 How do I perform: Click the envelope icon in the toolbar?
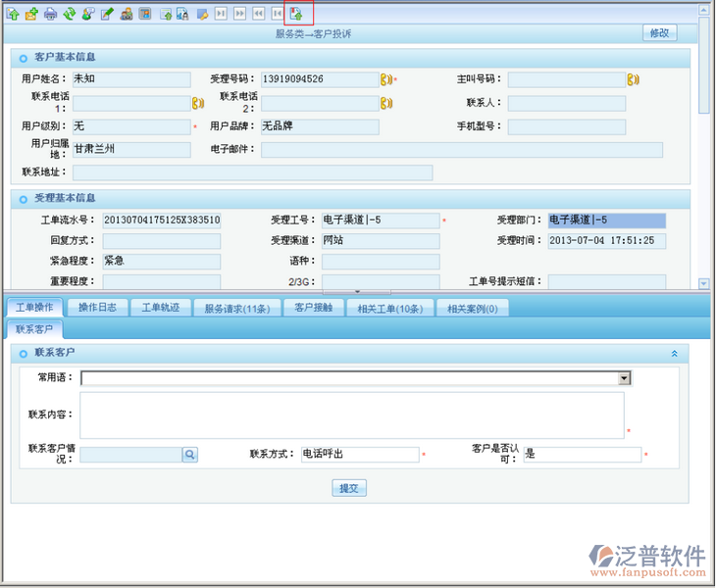(32, 14)
